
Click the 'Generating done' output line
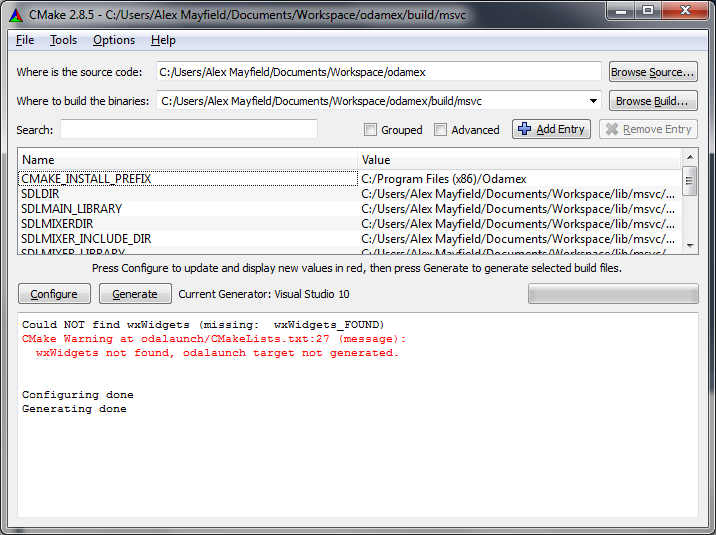[74, 409]
